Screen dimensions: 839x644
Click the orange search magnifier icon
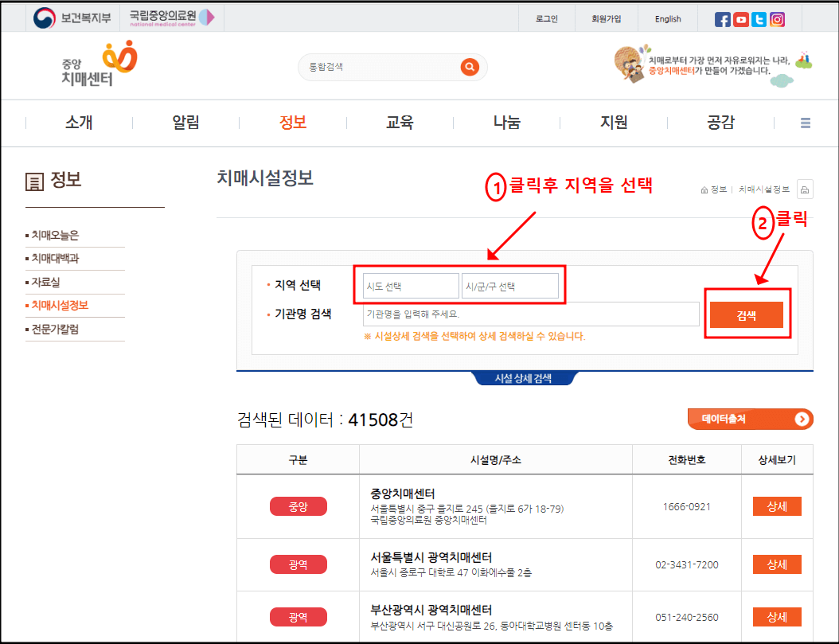point(470,67)
